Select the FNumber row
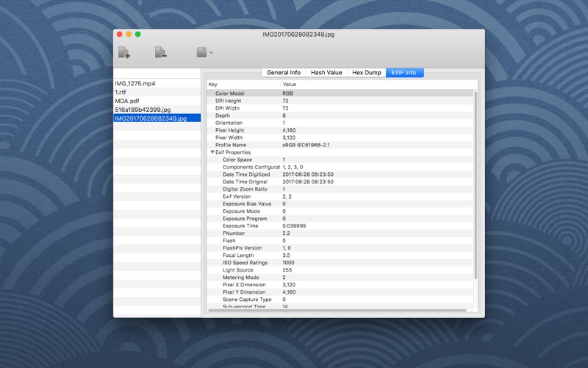 click(x=340, y=233)
